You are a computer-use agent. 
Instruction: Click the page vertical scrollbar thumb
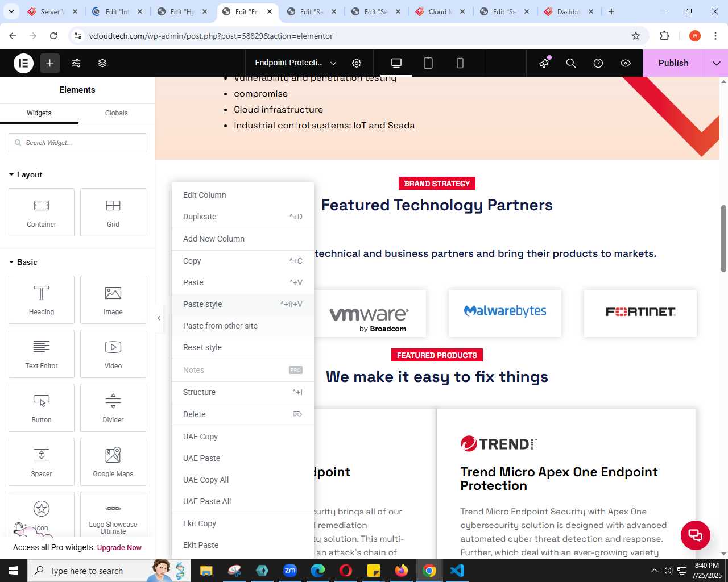(x=724, y=238)
